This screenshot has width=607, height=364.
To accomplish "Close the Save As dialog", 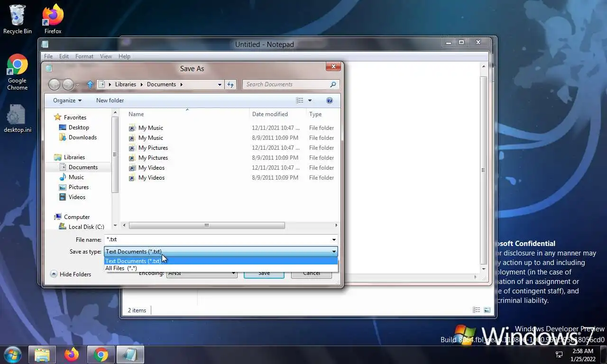I will (334, 67).
